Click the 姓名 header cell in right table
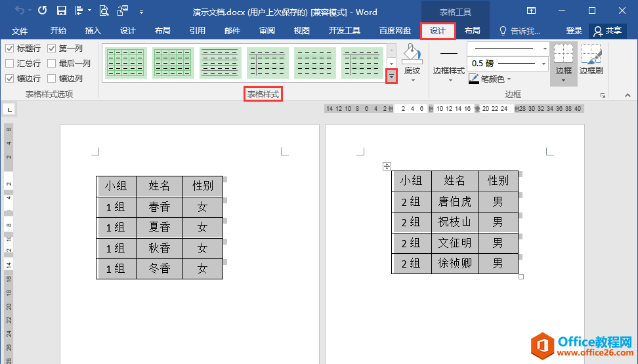The image size is (638, 364). (x=454, y=181)
